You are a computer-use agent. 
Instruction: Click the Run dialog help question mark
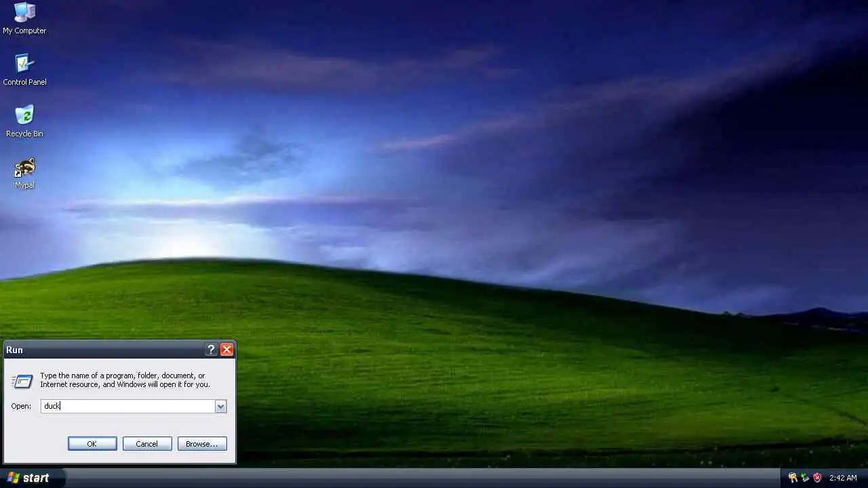[x=211, y=350]
